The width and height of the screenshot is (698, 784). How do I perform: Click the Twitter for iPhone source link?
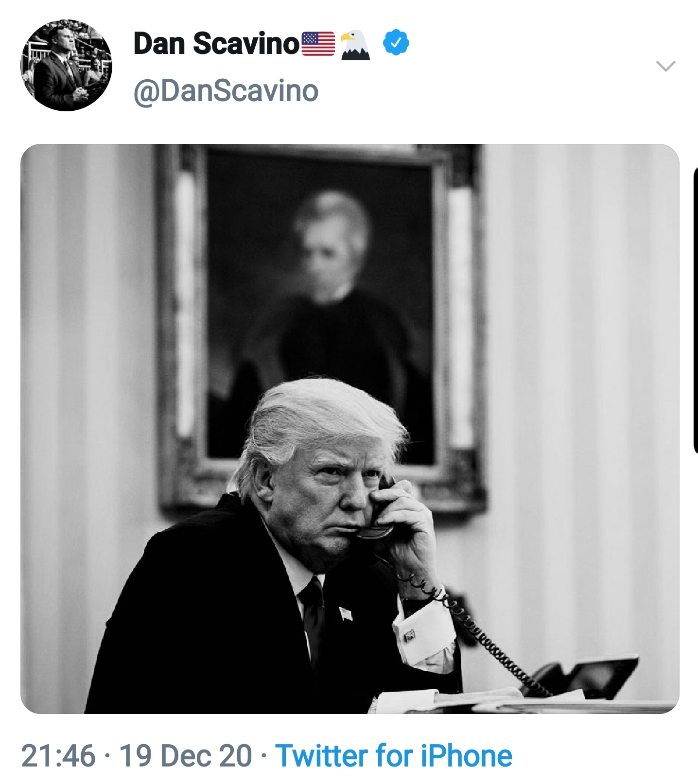[x=394, y=756]
